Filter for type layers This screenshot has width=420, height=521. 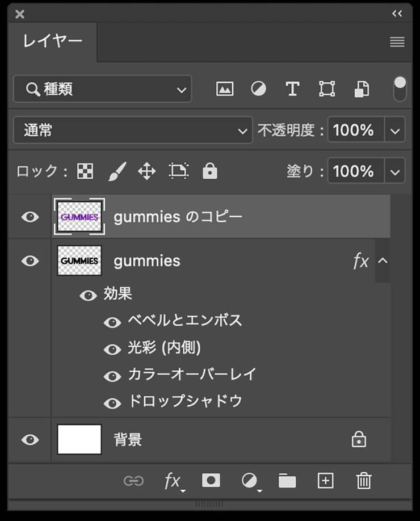click(292, 89)
